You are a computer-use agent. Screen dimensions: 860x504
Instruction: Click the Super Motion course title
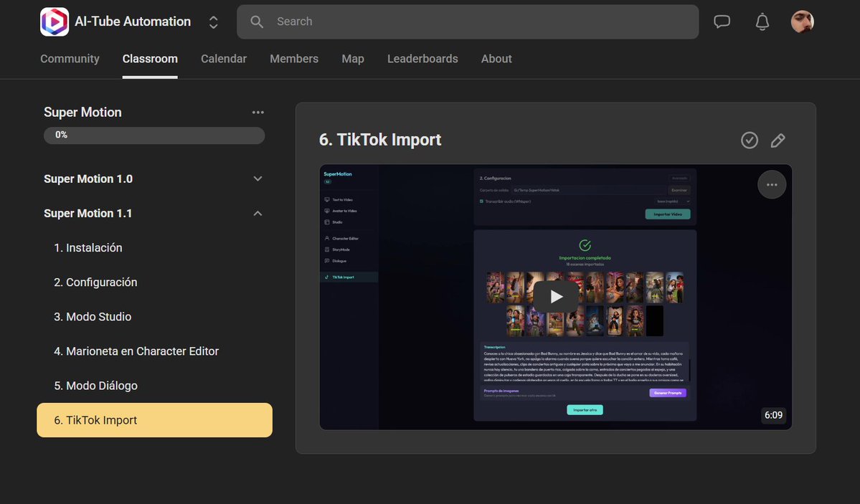[x=82, y=113]
